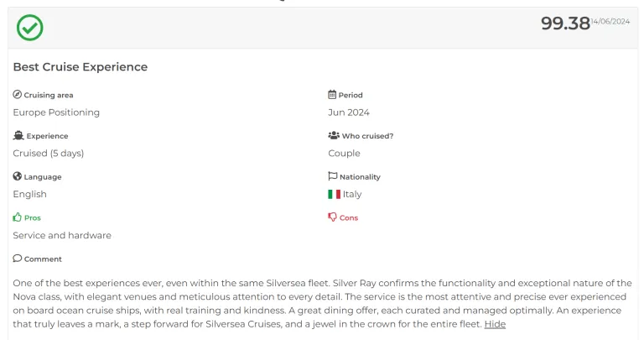Click the calendar icon next to Period
This screenshot has width=644, height=340.
pos(332,95)
